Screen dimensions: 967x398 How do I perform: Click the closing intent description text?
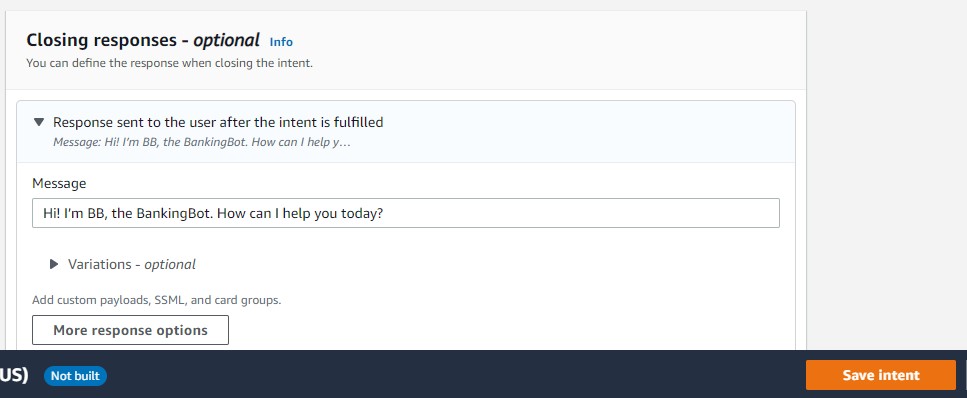[170, 63]
